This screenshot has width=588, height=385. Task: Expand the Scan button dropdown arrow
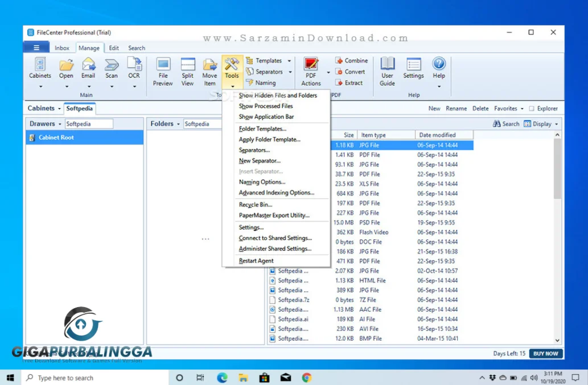[x=112, y=87]
